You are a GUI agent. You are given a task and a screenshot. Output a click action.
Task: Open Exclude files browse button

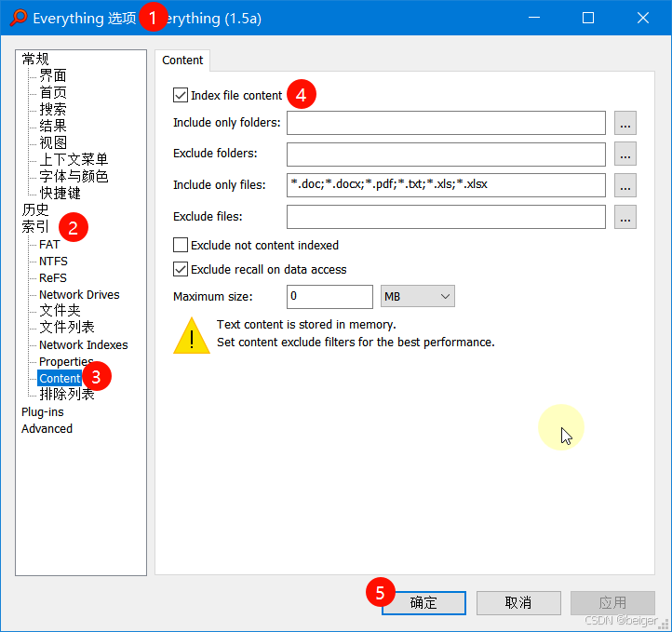(625, 217)
